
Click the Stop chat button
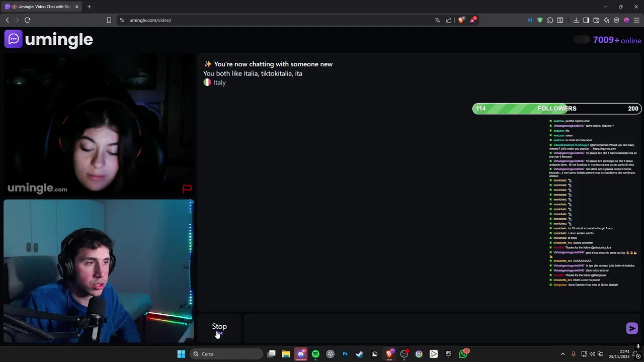click(x=219, y=329)
